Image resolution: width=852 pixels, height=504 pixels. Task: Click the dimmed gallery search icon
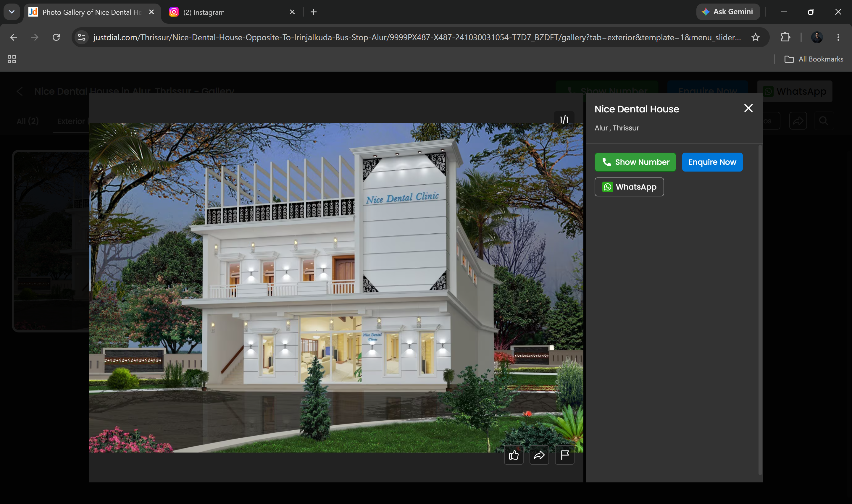coord(823,121)
